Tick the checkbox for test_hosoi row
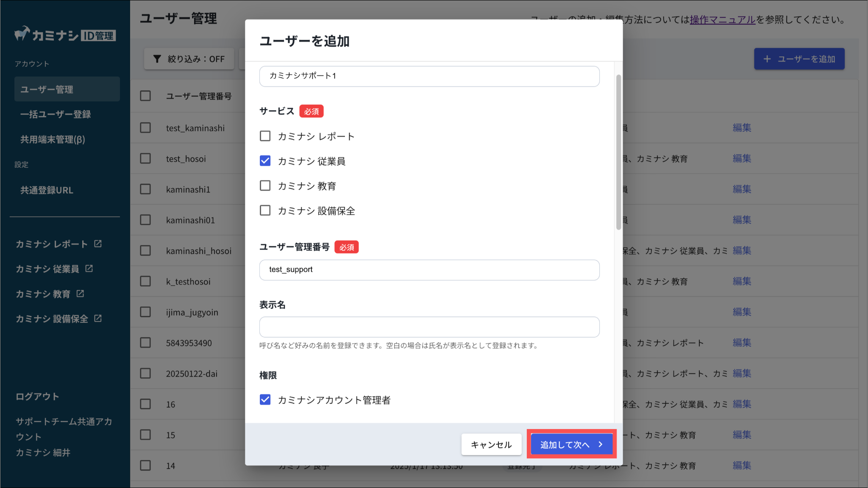The width and height of the screenshot is (868, 488). [x=145, y=159]
